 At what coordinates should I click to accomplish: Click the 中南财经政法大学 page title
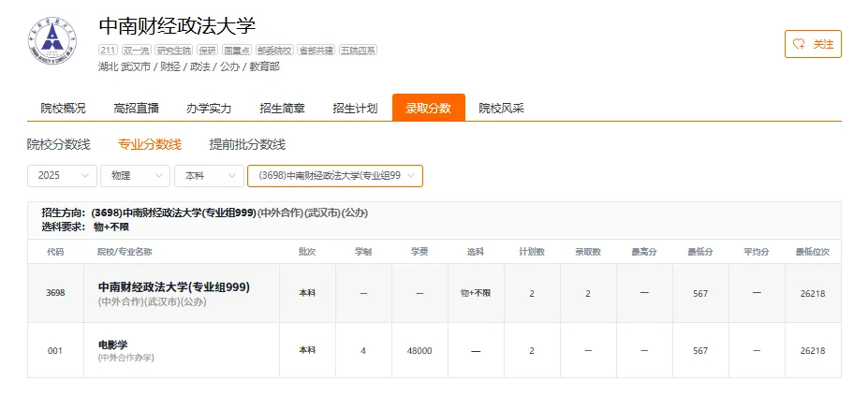pyautogui.click(x=177, y=25)
